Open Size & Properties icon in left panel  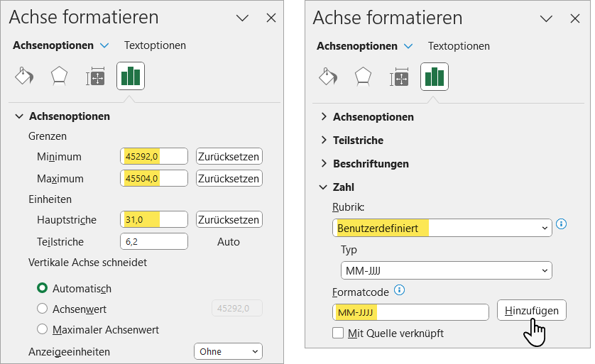(x=95, y=77)
